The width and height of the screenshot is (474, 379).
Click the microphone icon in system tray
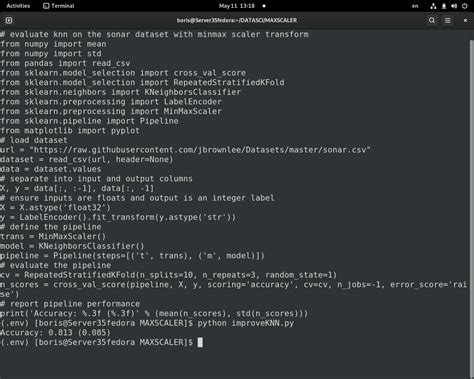coord(444,6)
